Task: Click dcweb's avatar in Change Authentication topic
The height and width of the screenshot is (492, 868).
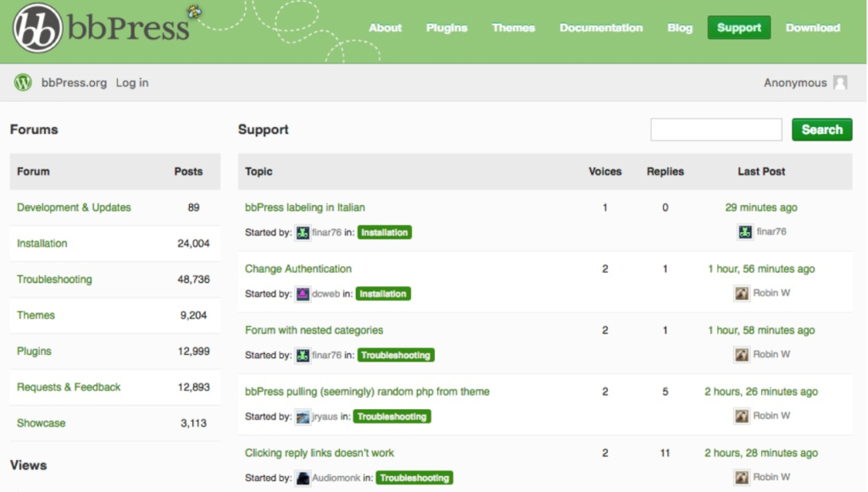Action: (x=303, y=294)
